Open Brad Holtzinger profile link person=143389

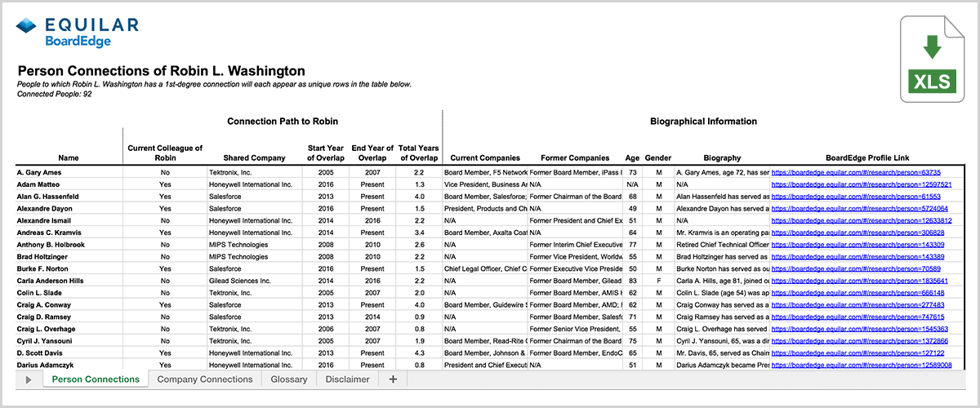click(858, 256)
